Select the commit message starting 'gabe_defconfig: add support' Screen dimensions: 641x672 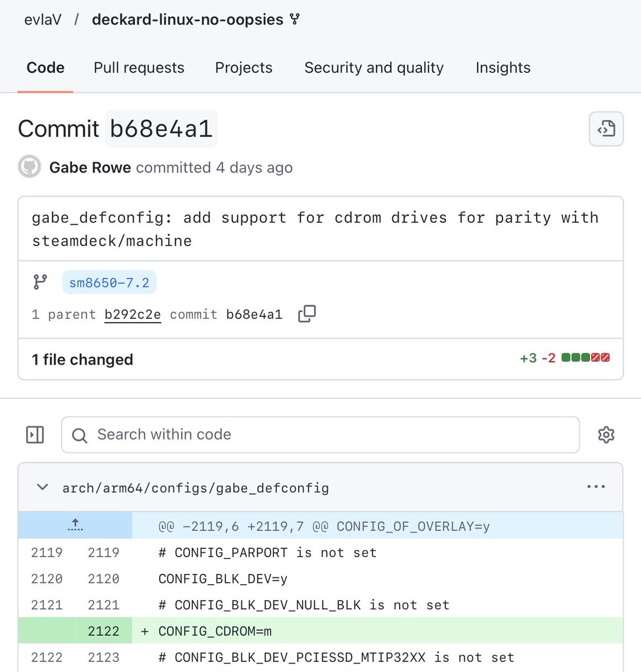click(315, 229)
